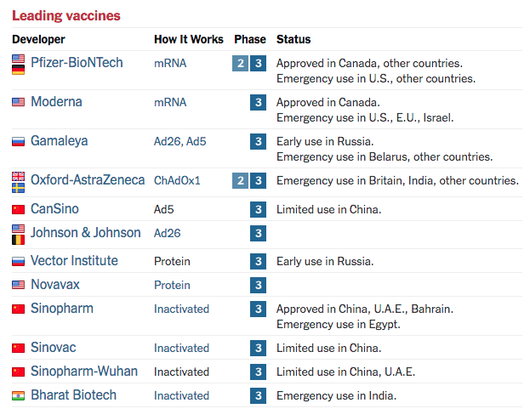Click the mRNA link in Moderna row
530x420 pixels.
pyautogui.click(x=170, y=102)
